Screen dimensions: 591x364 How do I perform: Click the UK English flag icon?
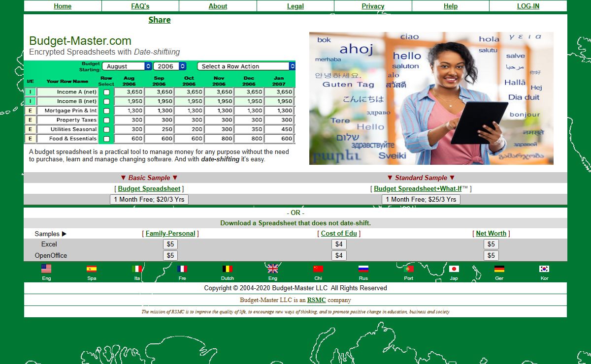coord(273,269)
